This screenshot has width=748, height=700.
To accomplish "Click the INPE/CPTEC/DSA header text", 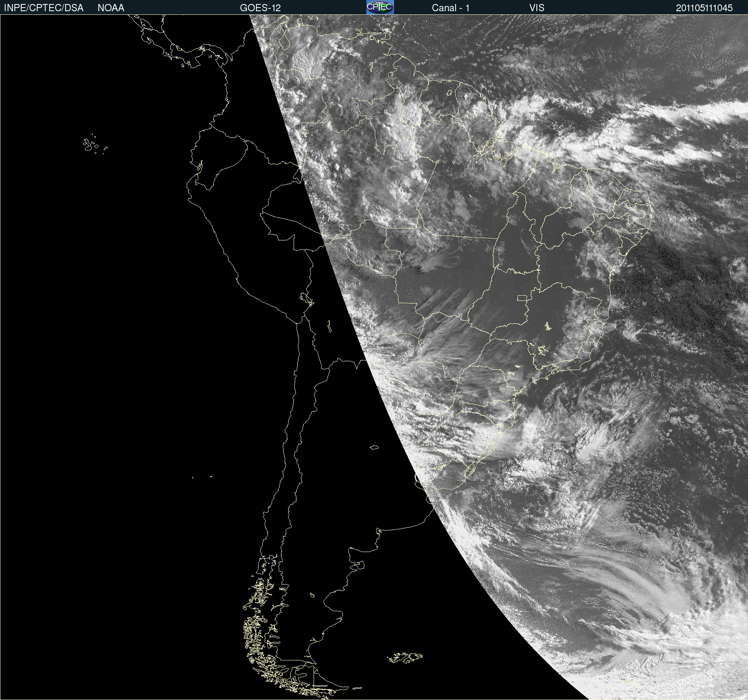I will pyautogui.click(x=44, y=8).
